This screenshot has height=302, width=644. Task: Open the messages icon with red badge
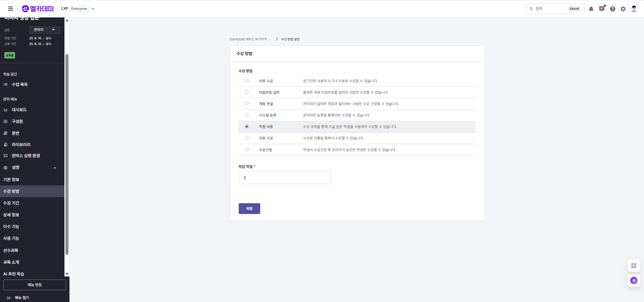(602, 9)
